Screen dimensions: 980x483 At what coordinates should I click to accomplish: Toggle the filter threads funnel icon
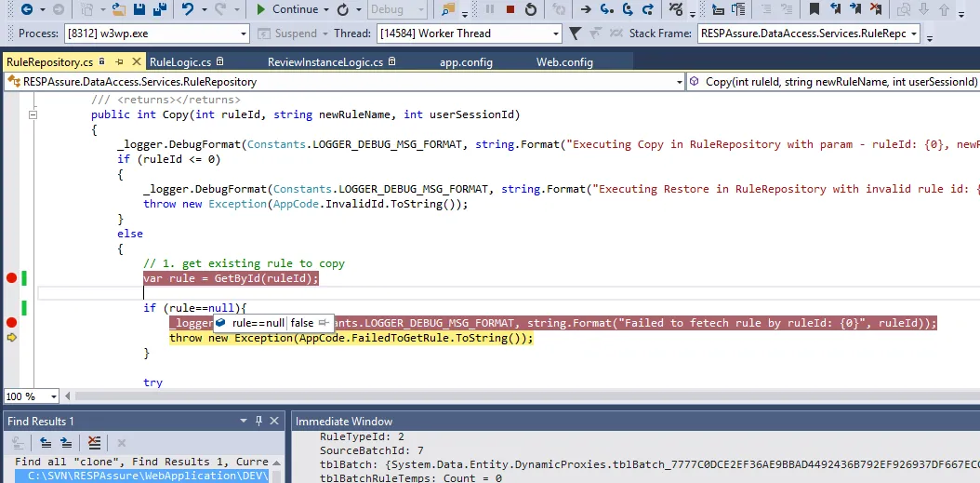point(575,34)
